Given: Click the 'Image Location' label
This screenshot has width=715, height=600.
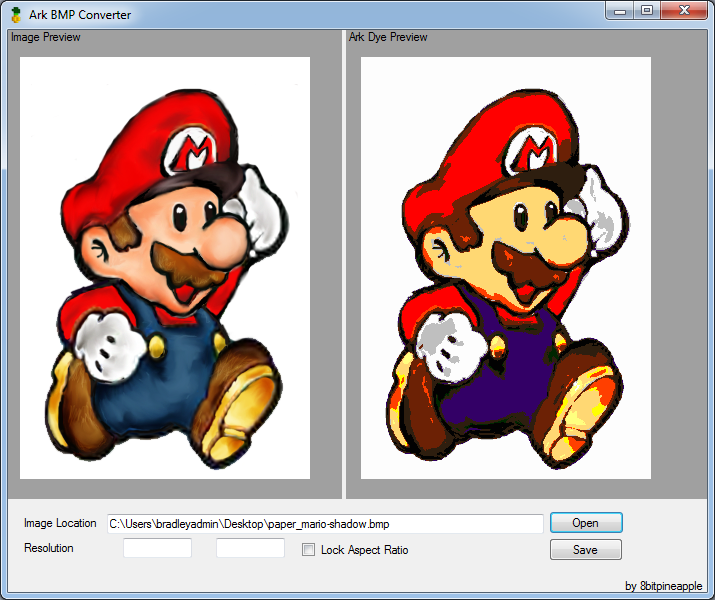Looking at the screenshot, I should (60, 523).
